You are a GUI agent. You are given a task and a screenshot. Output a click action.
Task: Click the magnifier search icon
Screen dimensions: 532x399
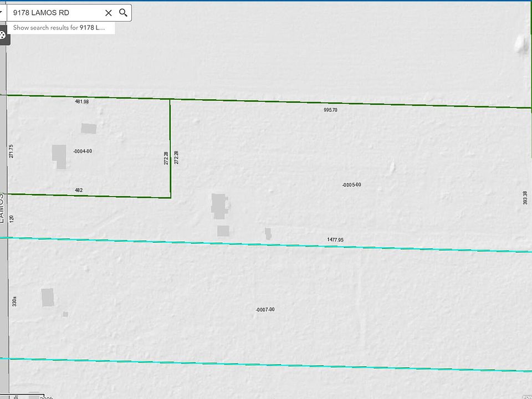[x=123, y=13]
